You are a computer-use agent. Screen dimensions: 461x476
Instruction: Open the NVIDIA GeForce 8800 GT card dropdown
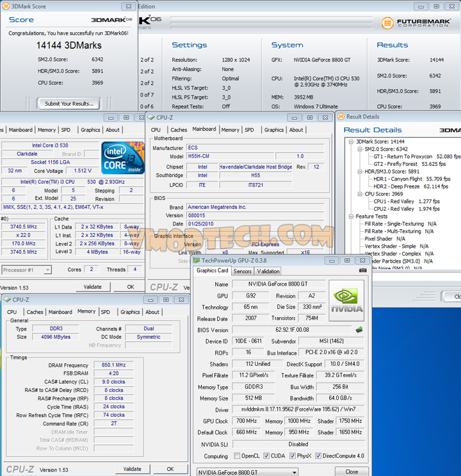click(294, 472)
